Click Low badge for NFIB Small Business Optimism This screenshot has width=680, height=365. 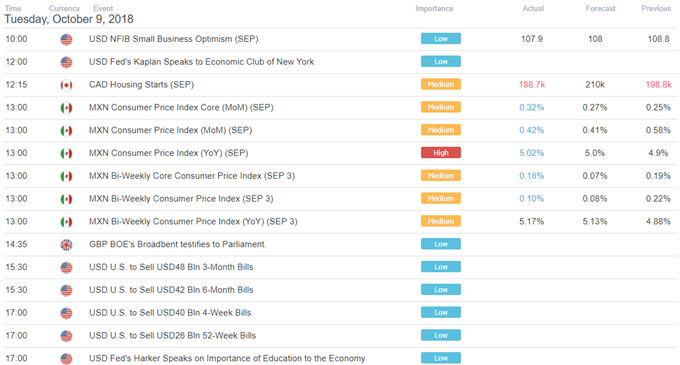pyautogui.click(x=441, y=39)
